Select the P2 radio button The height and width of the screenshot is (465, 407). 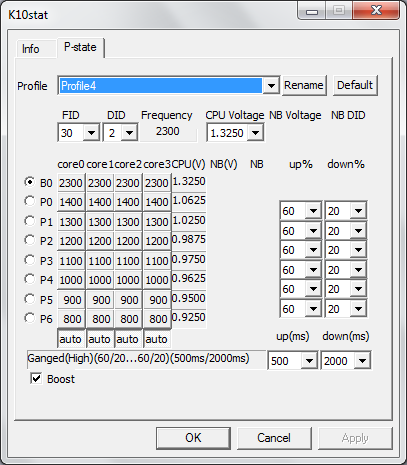point(30,240)
